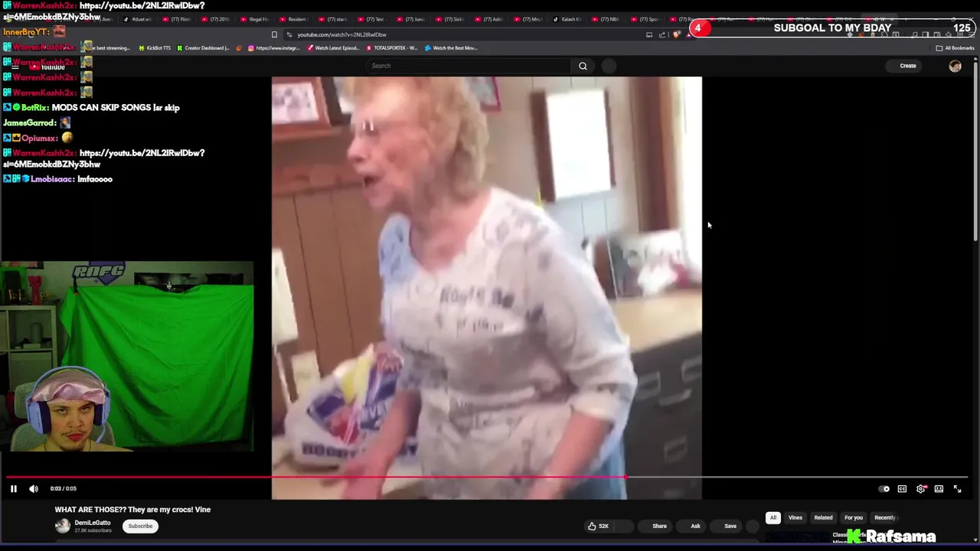
Task: Click the Brave shields icon
Action: (x=677, y=34)
